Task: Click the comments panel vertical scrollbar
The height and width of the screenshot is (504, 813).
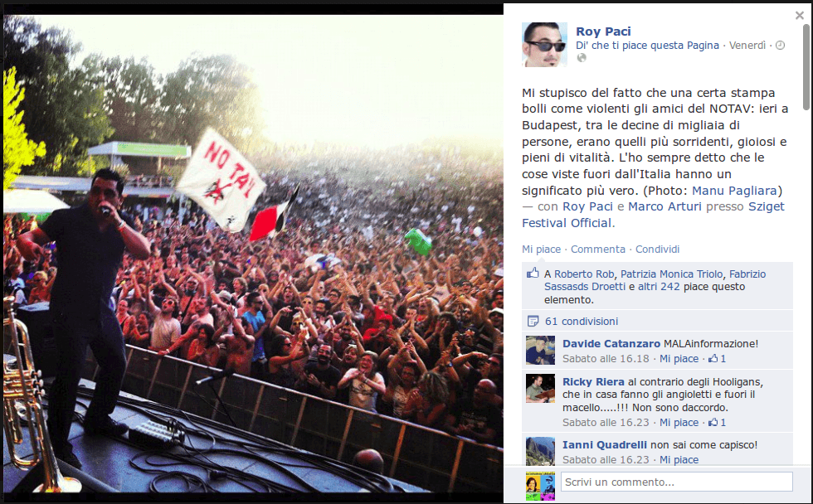Action: 806,65
